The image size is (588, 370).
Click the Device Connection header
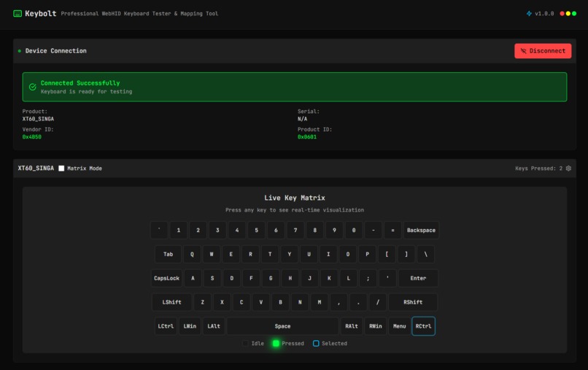pyautogui.click(x=56, y=50)
